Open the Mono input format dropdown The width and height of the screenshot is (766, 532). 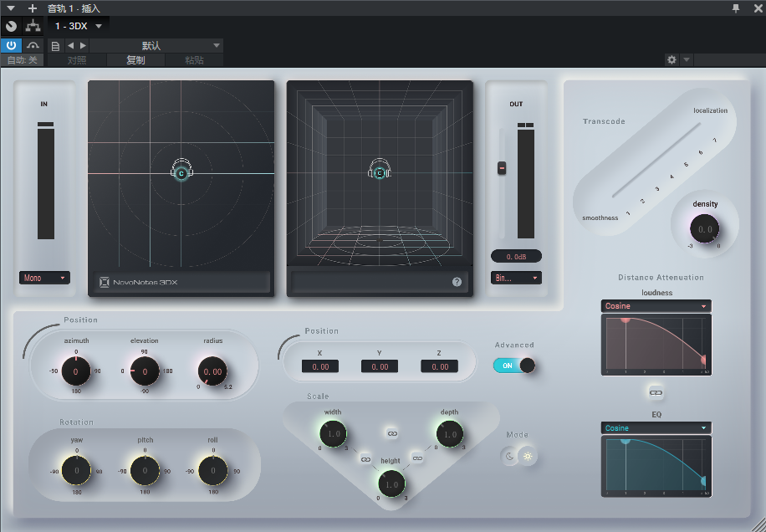click(44, 278)
